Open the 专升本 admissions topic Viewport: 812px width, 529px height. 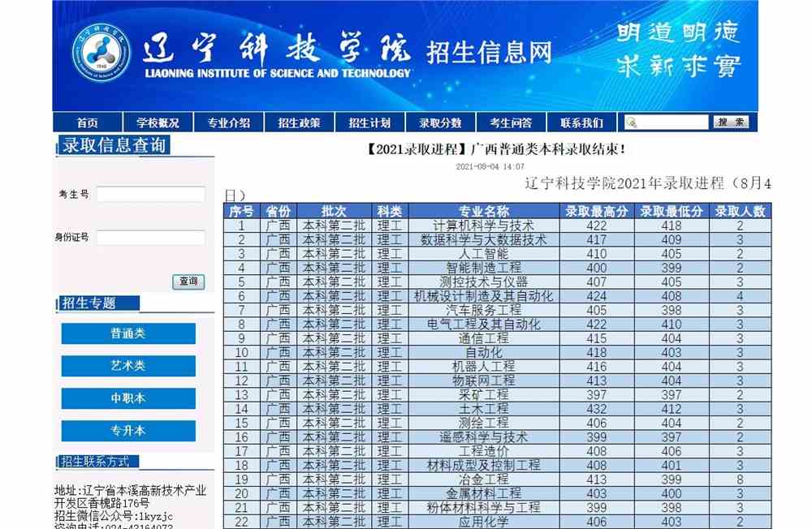point(128,431)
